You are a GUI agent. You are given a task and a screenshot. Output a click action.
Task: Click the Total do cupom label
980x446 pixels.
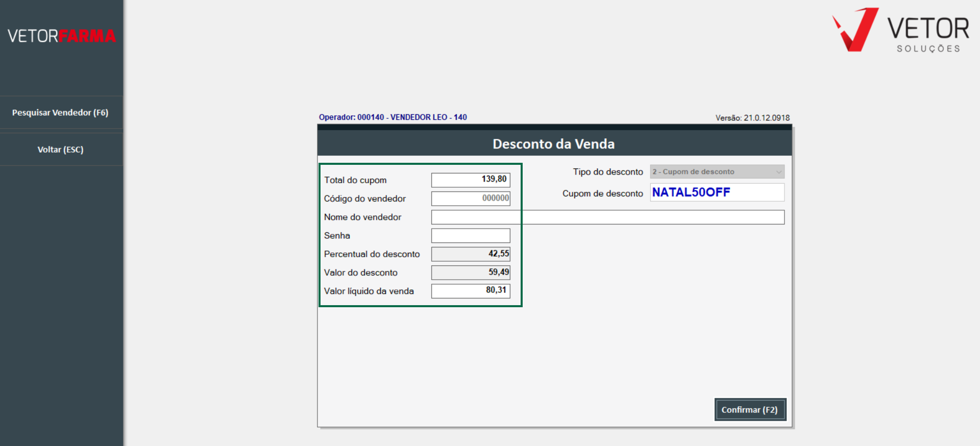tap(355, 180)
